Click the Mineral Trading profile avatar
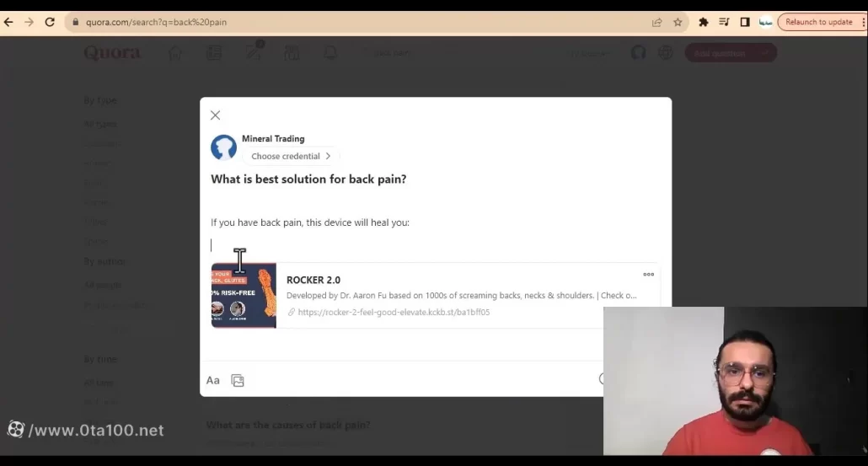 223,147
